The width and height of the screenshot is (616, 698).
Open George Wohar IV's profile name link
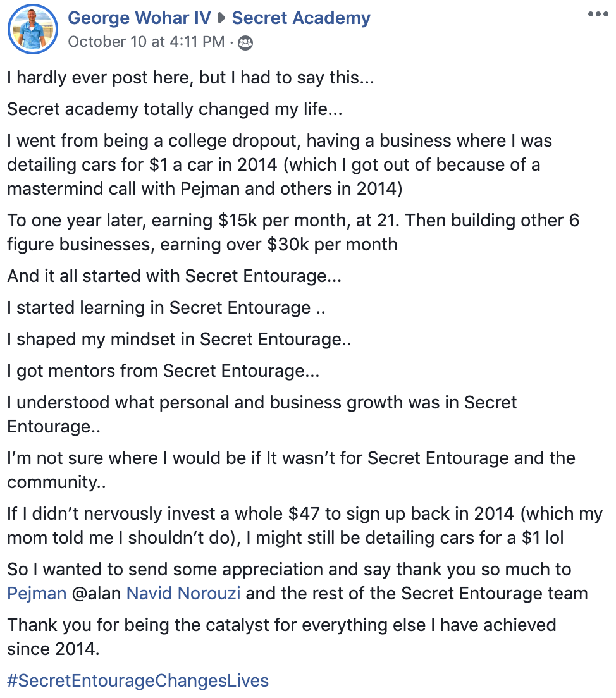pyautogui.click(x=139, y=18)
